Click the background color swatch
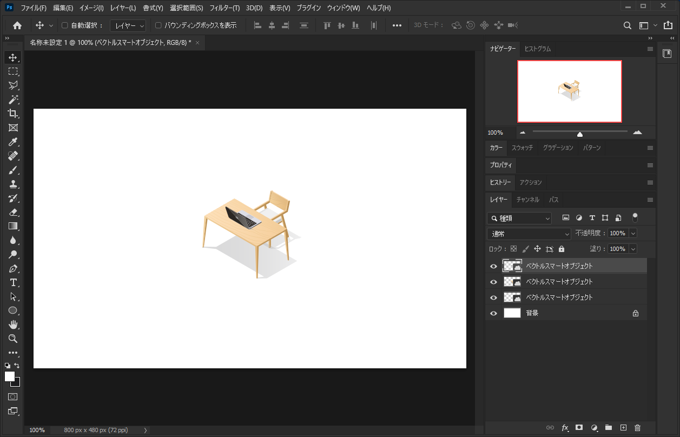This screenshot has width=680, height=437. point(16,383)
